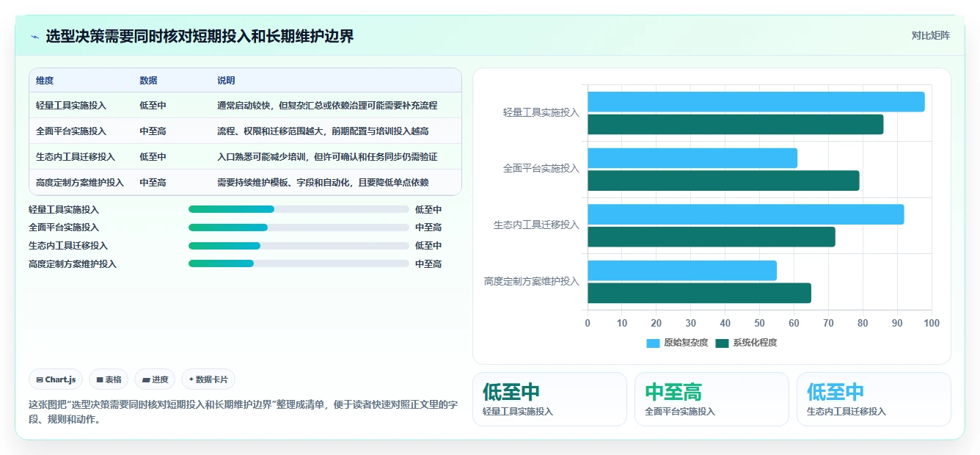The image size is (980, 455).
Task: Click the 系统化程度 bar for 生态内工具迁移投入
Action: (711, 237)
